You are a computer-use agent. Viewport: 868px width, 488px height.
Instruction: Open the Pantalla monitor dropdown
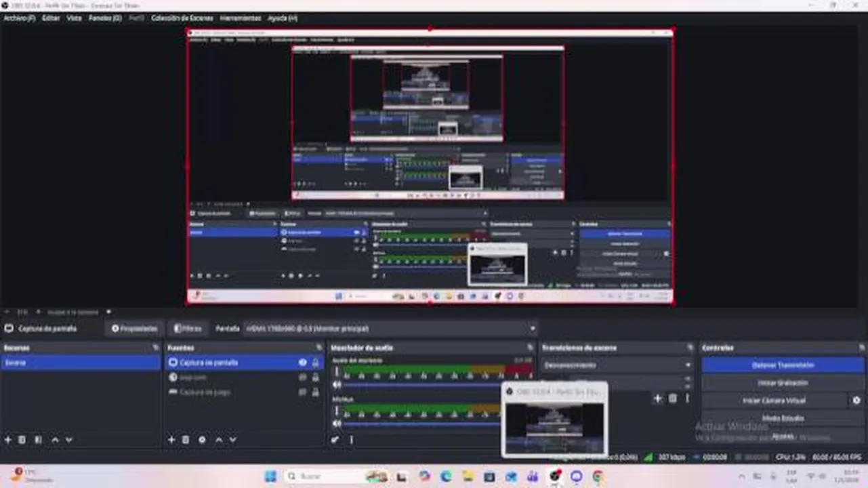coord(390,329)
